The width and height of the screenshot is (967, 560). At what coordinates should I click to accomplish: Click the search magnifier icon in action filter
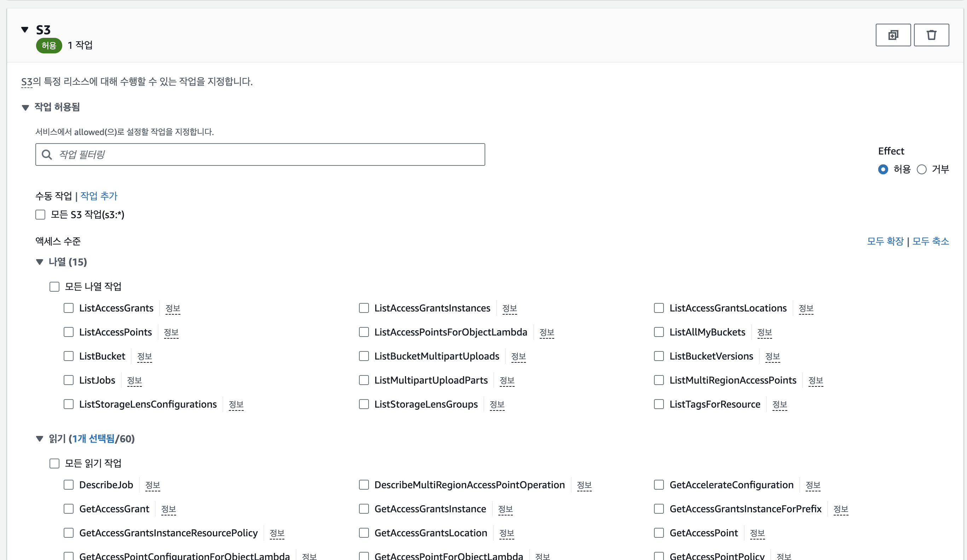tap(47, 154)
